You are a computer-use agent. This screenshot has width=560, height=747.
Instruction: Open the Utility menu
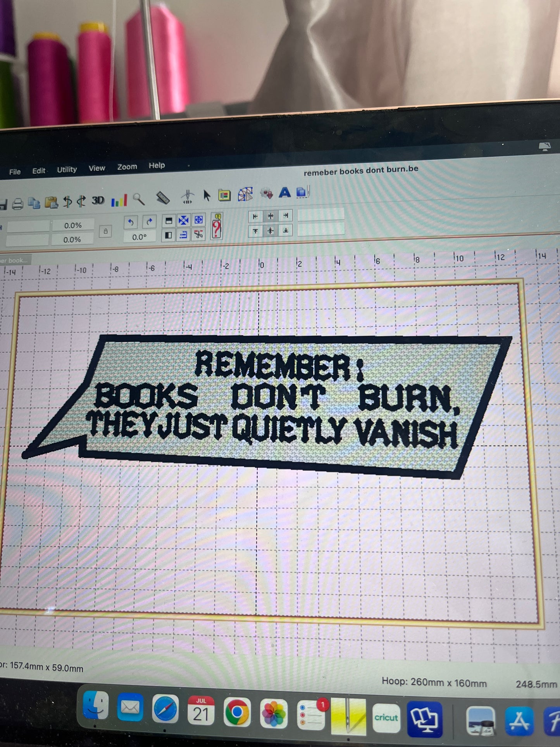click(x=67, y=169)
